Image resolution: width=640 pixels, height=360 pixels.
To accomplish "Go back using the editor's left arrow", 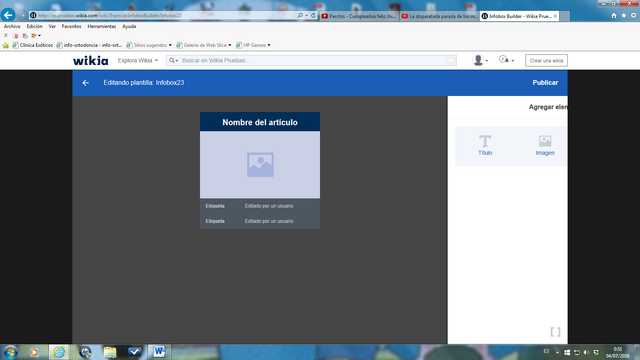I will [x=86, y=83].
